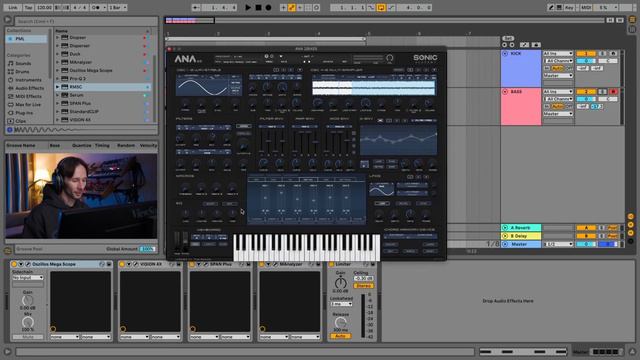Open BASS track Master output dropdown
This screenshot has width=640, height=360.
[x=558, y=114]
